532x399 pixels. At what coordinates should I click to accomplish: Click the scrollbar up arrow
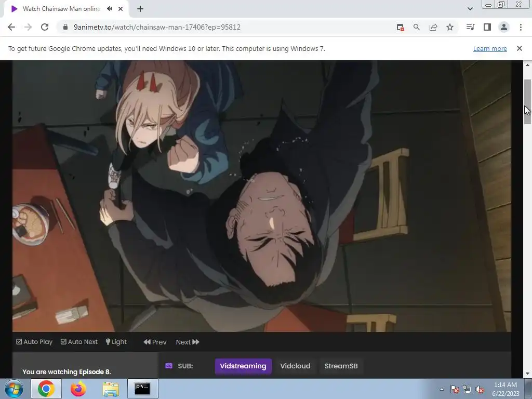coord(527,65)
